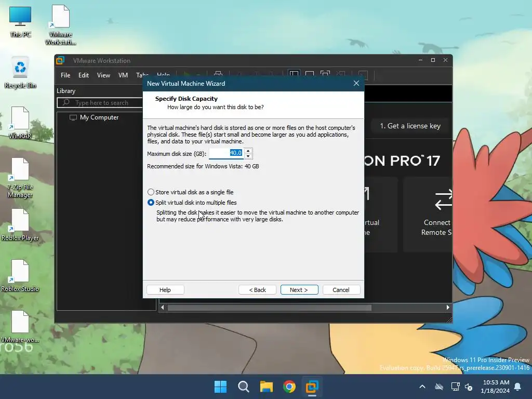The width and height of the screenshot is (532, 399).
Task: Open OneDrive tray icon
Action: click(439, 387)
